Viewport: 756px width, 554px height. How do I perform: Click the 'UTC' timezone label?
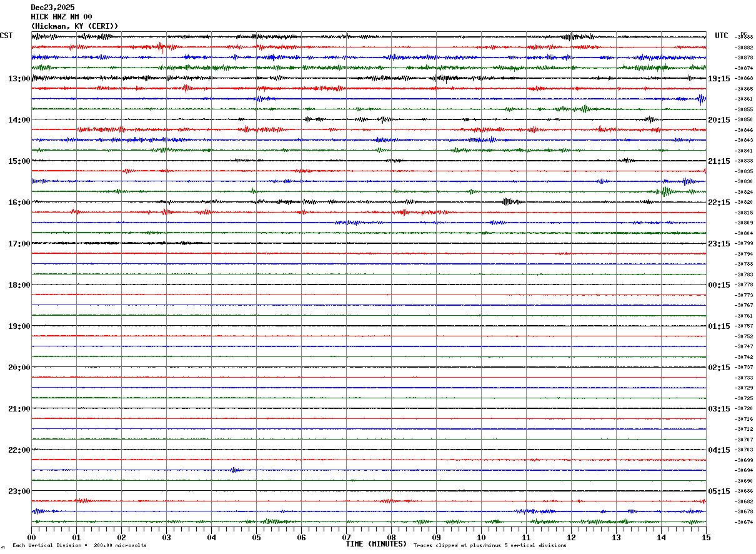click(x=722, y=36)
